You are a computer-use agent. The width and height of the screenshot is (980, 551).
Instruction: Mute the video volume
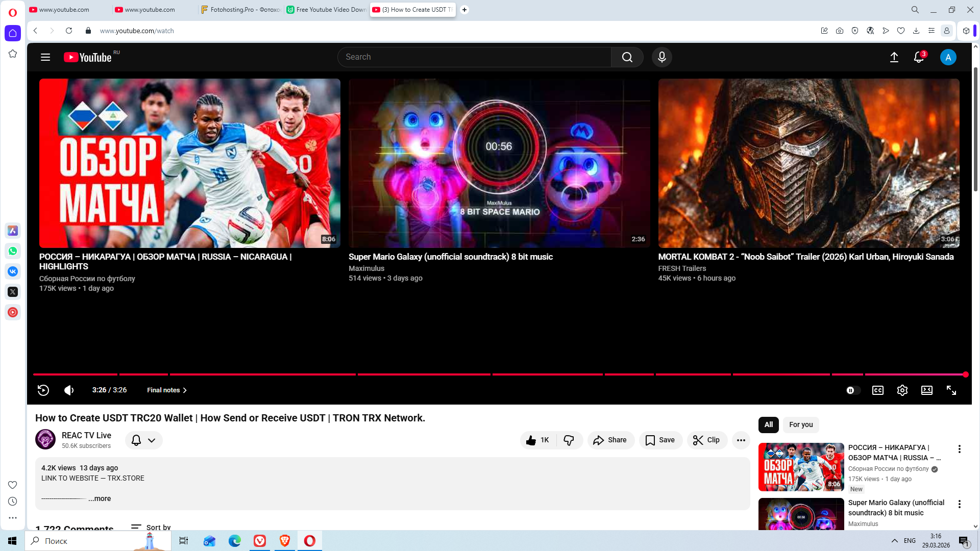(x=69, y=390)
